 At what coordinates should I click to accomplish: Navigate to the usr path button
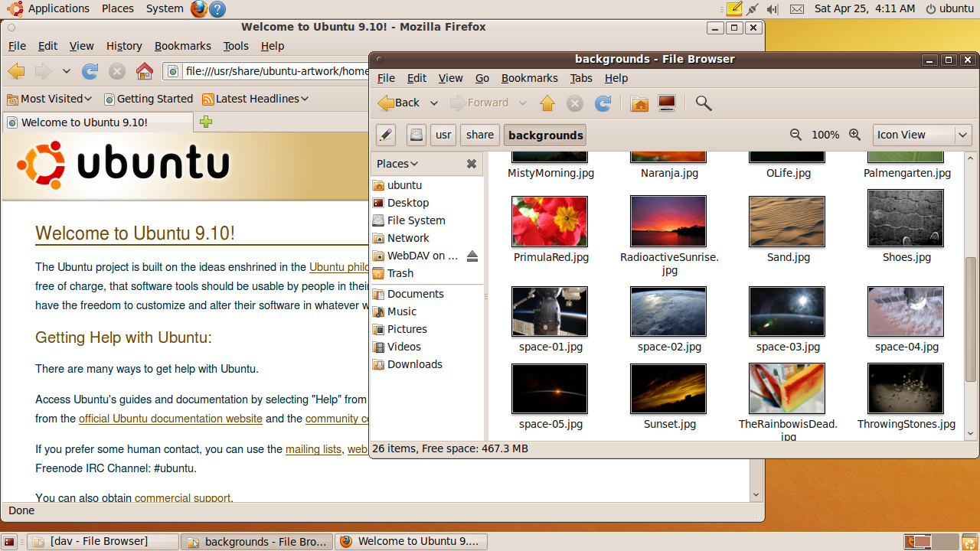[x=443, y=135]
